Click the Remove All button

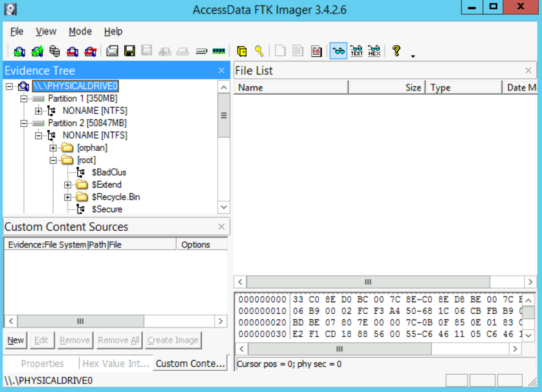[119, 340]
